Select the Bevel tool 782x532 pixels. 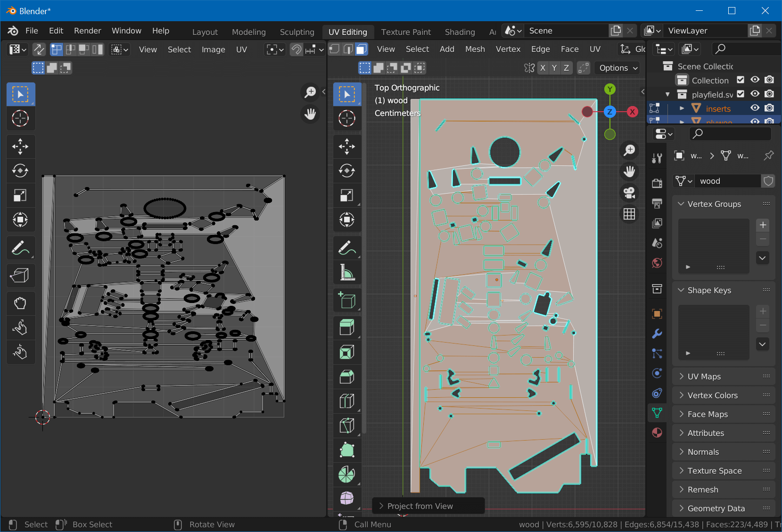[347, 376]
